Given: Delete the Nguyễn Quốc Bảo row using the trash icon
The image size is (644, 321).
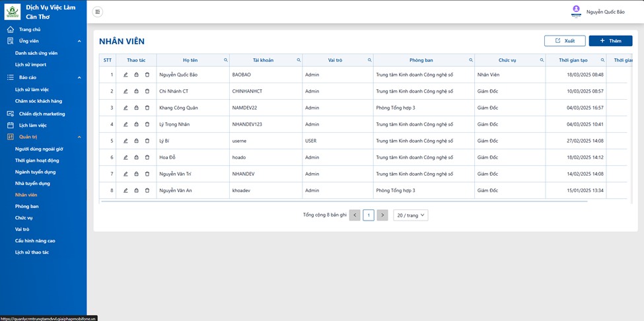Looking at the screenshot, I should point(147,75).
